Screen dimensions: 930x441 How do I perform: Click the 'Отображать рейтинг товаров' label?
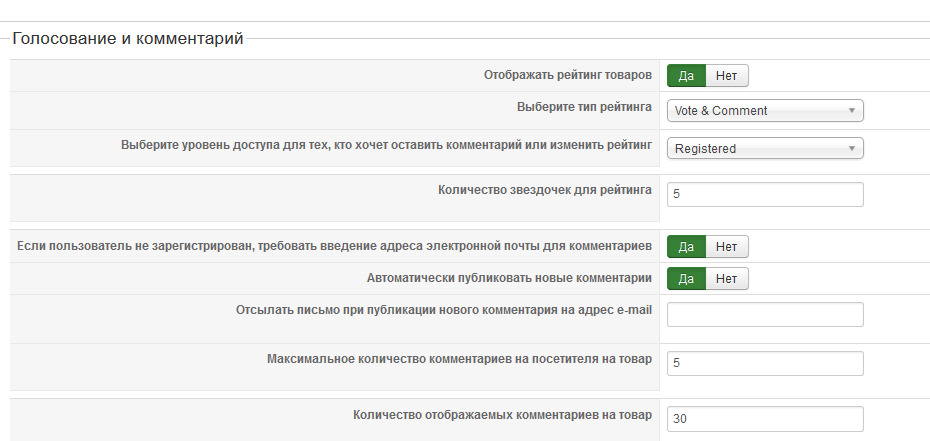pyautogui.click(x=568, y=75)
